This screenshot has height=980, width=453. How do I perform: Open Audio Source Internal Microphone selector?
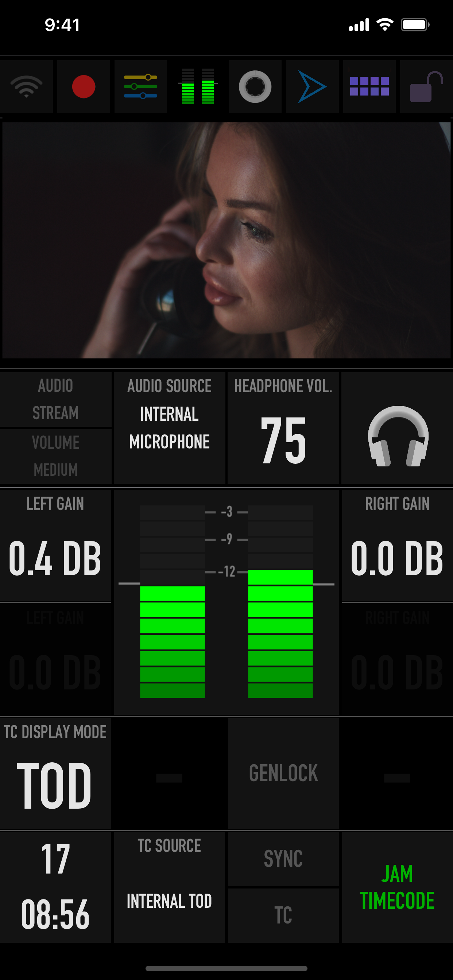[169, 428]
